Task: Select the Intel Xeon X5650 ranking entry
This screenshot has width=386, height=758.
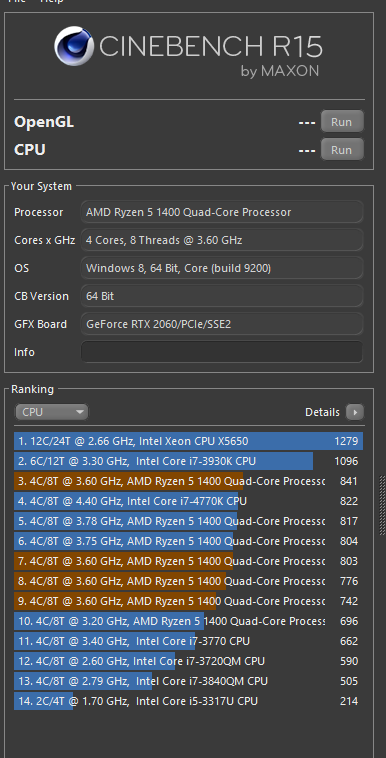Action: pyautogui.click(x=189, y=441)
